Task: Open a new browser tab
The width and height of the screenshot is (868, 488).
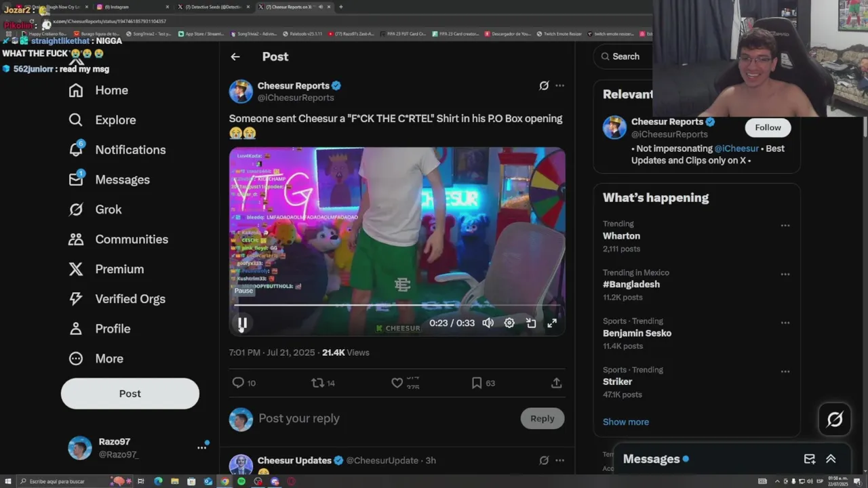Action: tap(340, 7)
